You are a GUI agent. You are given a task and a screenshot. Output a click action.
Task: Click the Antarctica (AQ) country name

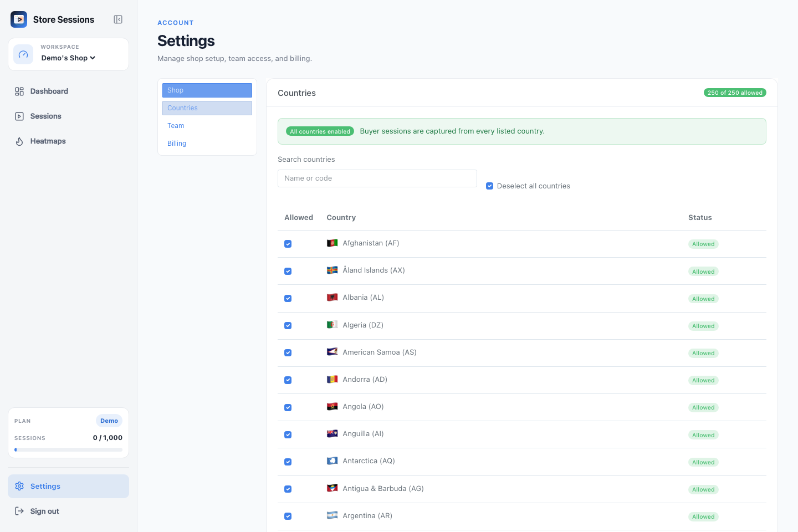pos(369,461)
